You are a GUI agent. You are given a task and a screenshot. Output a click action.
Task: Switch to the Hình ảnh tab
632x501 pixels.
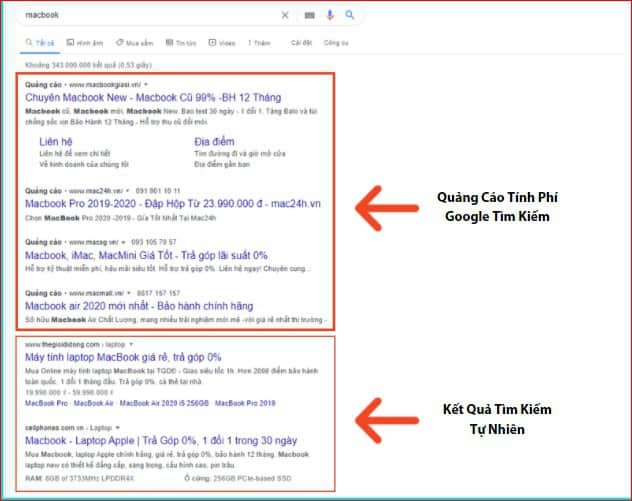85,43
